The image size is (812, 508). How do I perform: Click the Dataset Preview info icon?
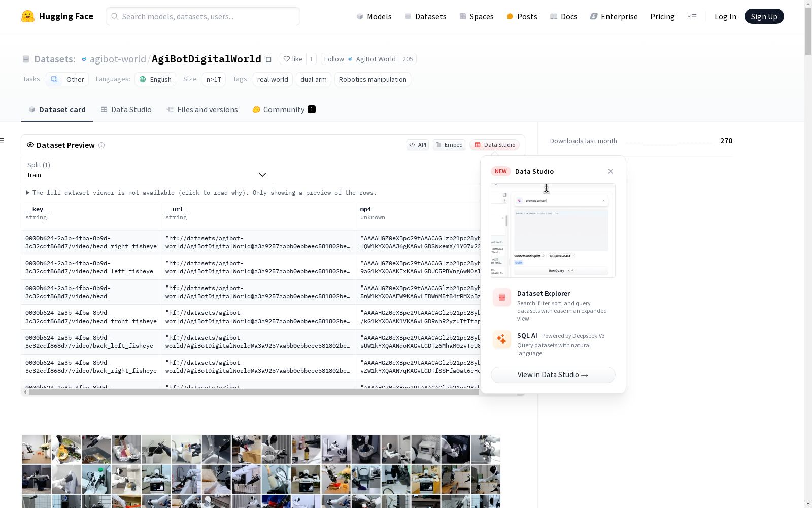[x=101, y=145]
